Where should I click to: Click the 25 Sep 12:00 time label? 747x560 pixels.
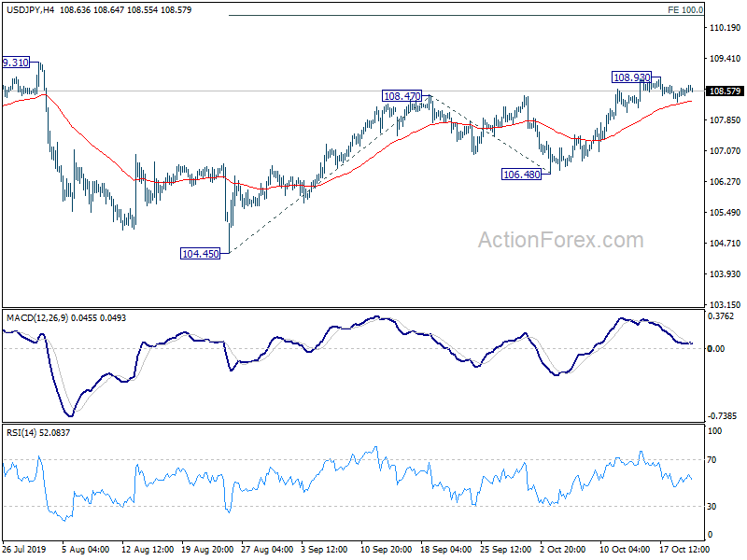click(505, 550)
